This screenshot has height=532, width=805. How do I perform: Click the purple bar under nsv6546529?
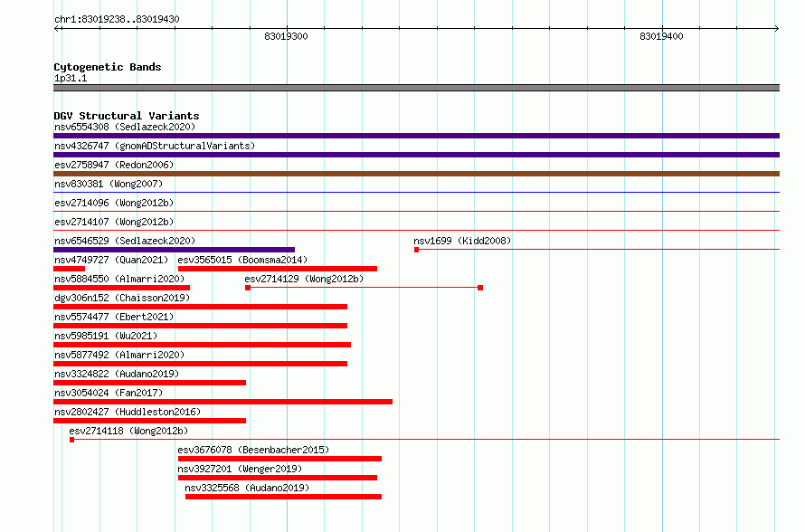pyautogui.click(x=174, y=250)
